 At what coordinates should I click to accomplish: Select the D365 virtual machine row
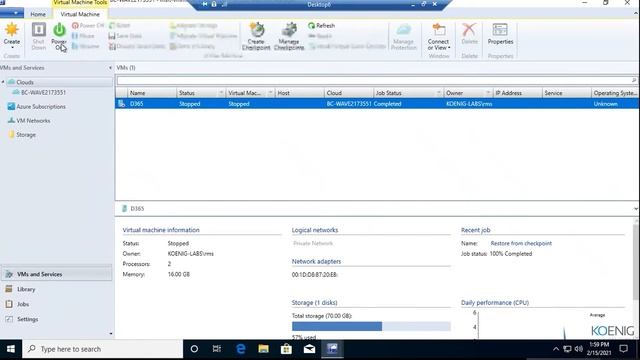click(x=377, y=104)
